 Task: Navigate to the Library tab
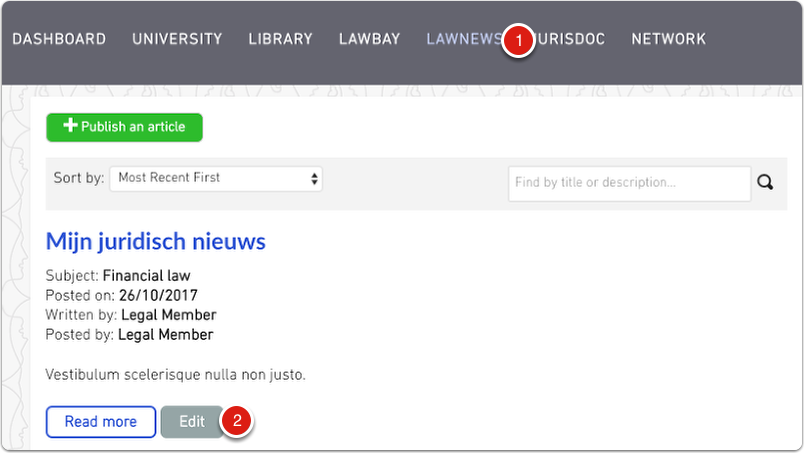point(280,40)
